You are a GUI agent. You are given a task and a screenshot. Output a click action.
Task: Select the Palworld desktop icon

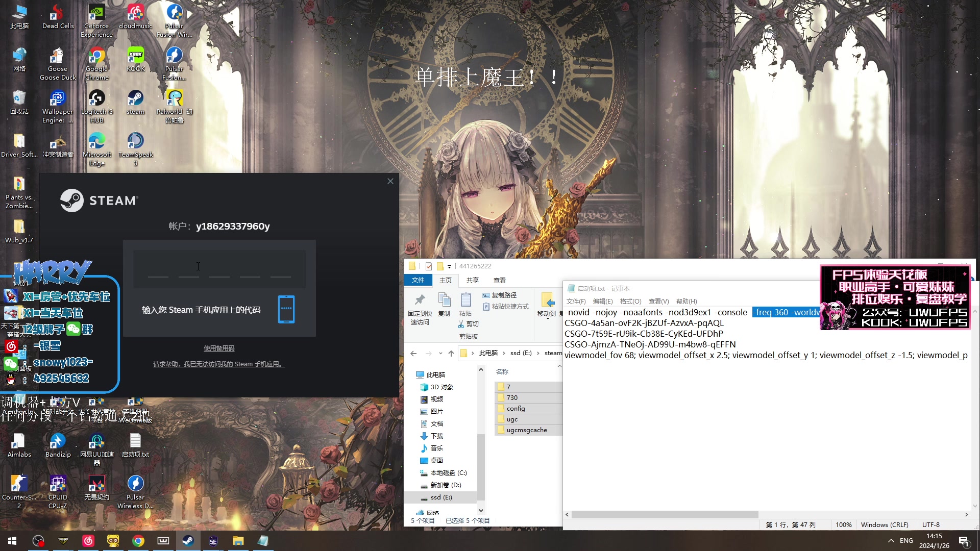coord(174,107)
